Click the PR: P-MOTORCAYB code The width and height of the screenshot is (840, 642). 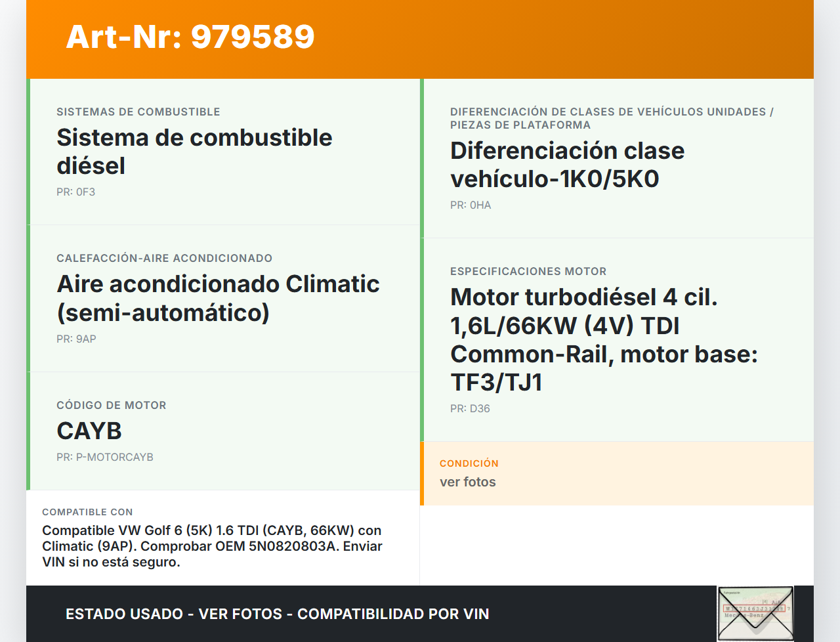click(x=105, y=458)
